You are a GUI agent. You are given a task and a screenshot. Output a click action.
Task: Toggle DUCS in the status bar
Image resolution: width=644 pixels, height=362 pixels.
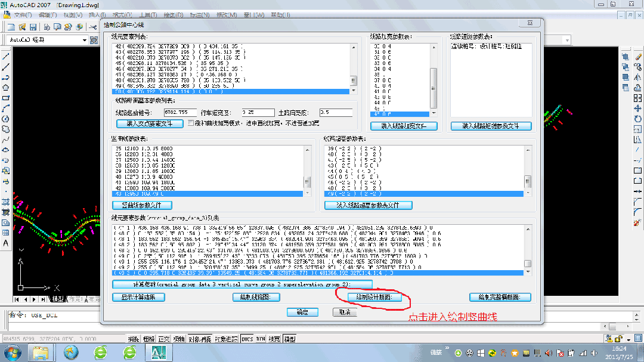pos(247,339)
